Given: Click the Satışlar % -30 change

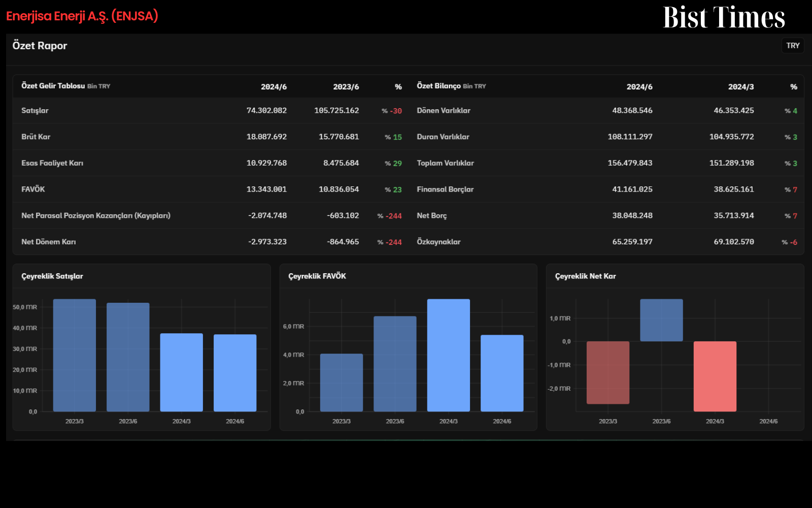Looking at the screenshot, I should 392,111.
